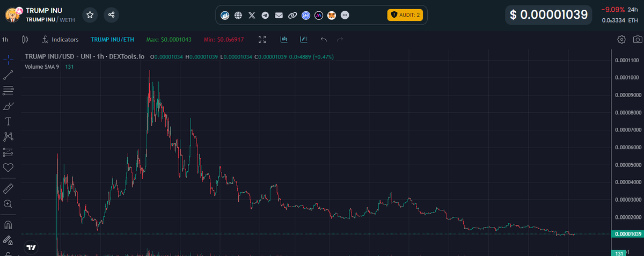Click the Min price label in red
Viewport: 644px width, 256px height.
click(224, 39)
